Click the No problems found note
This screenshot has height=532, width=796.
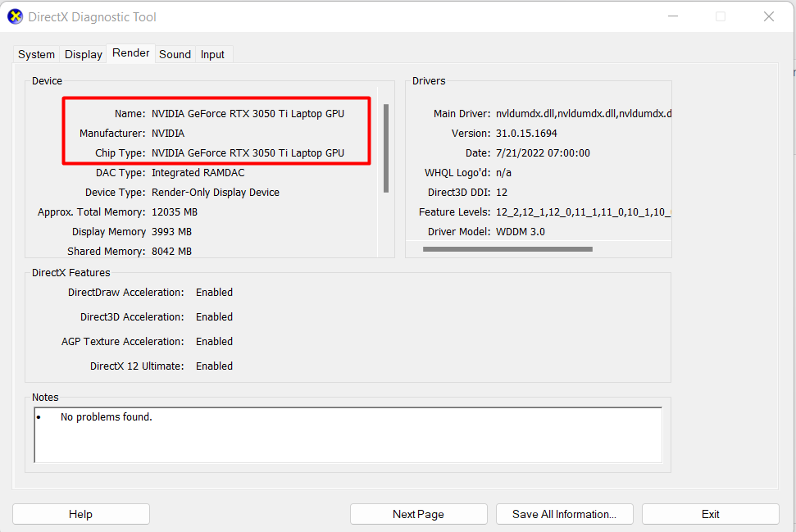point(106,417)
